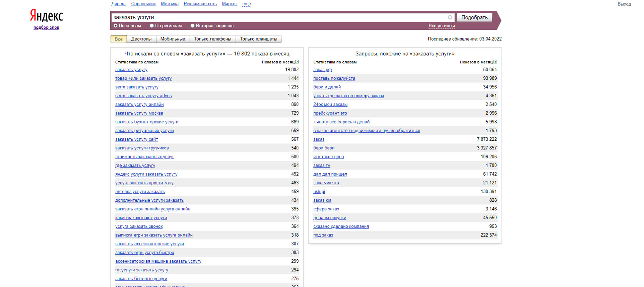Open the query 'заказать услугу сайт'
This screenshot has height=287, width=644.
[137, 139]
